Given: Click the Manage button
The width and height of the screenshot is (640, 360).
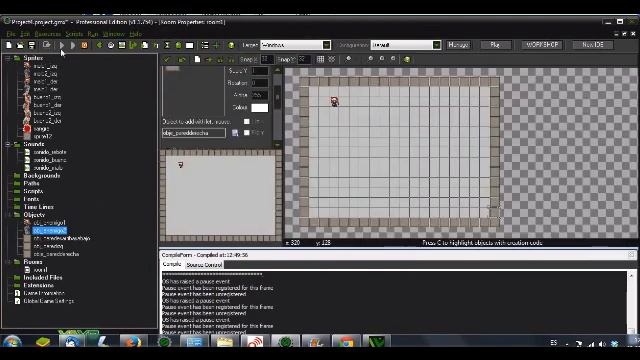Looking at the screenshot, I should point(458,45).
